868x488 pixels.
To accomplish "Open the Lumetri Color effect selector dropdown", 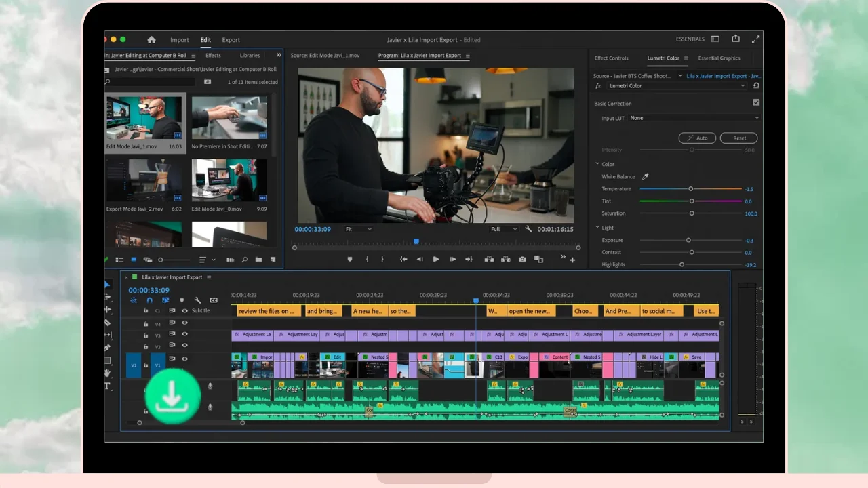I will (676, 86).
